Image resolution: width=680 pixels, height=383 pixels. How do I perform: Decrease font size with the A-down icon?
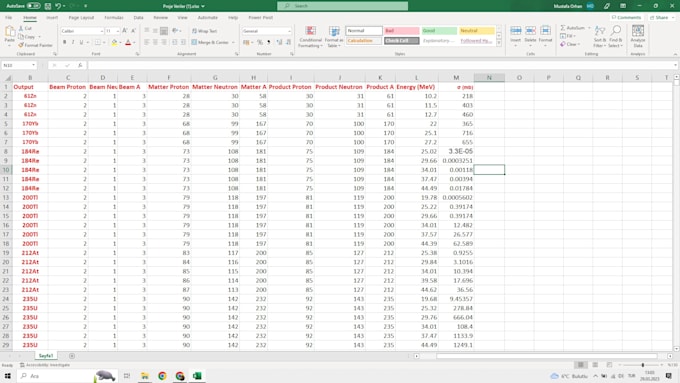point(133,31)
